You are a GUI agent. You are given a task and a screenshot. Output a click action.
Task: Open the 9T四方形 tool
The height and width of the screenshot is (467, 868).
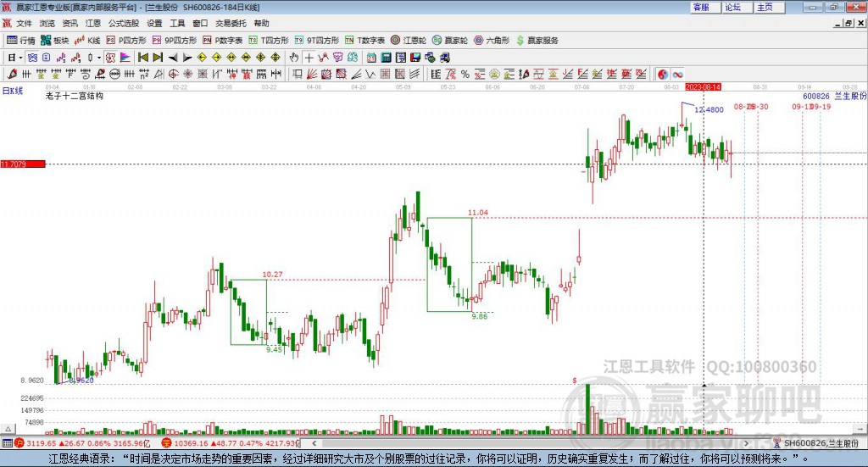317,41
